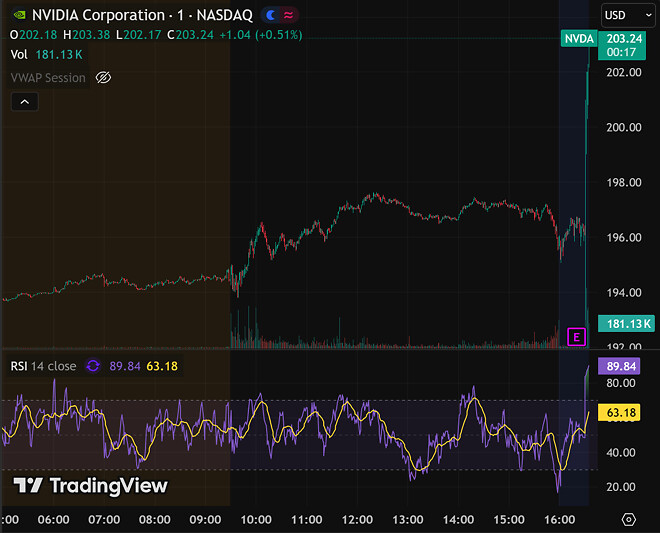Click the TradingView logo link

[x=90, y=485]
